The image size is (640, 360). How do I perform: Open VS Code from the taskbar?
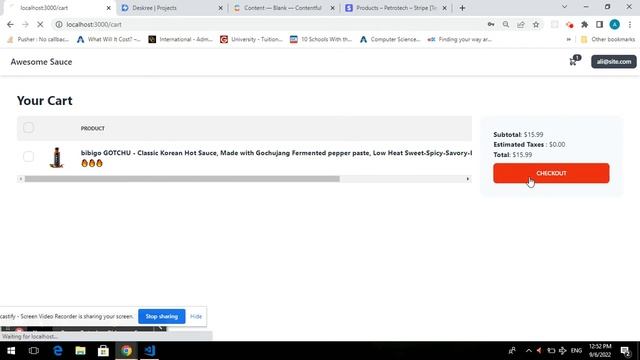point(149,351)
